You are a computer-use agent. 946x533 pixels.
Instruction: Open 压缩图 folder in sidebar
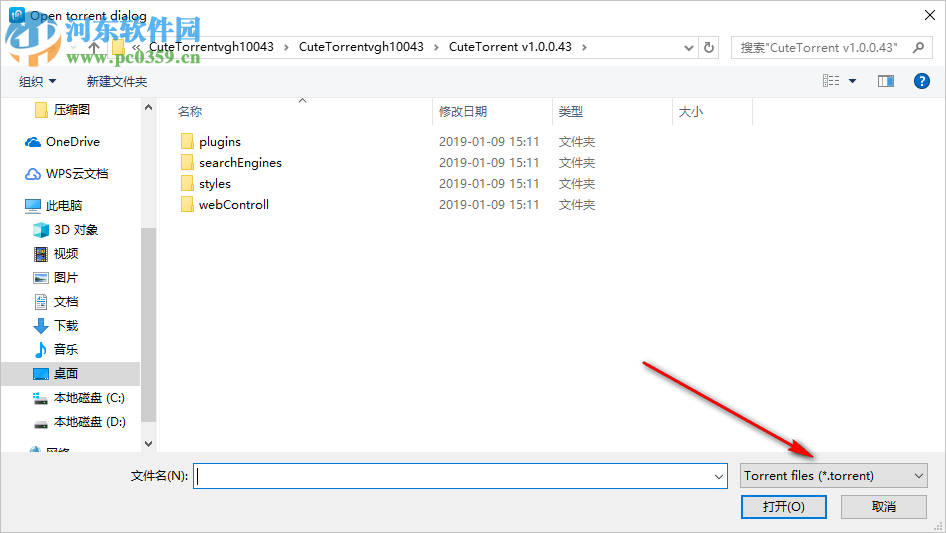[72, 110]
